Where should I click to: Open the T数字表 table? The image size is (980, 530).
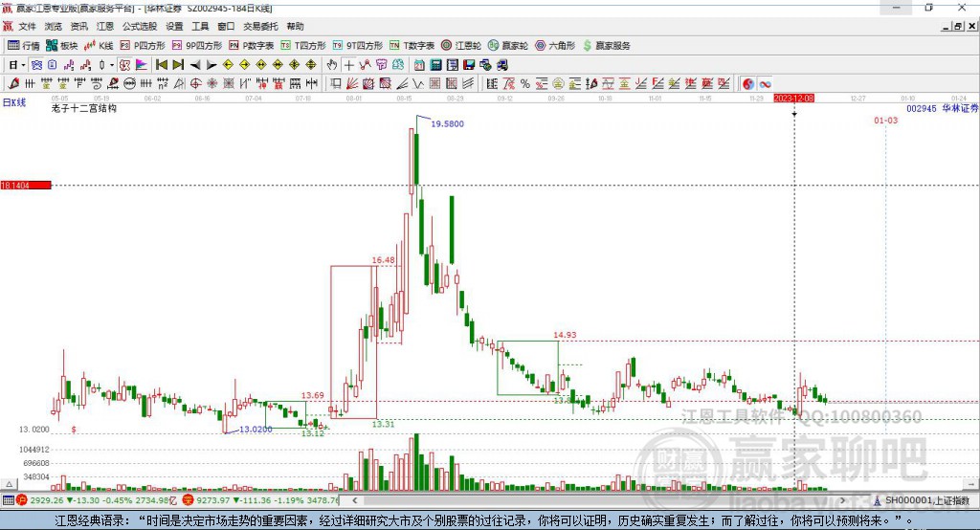pos(412,46)
